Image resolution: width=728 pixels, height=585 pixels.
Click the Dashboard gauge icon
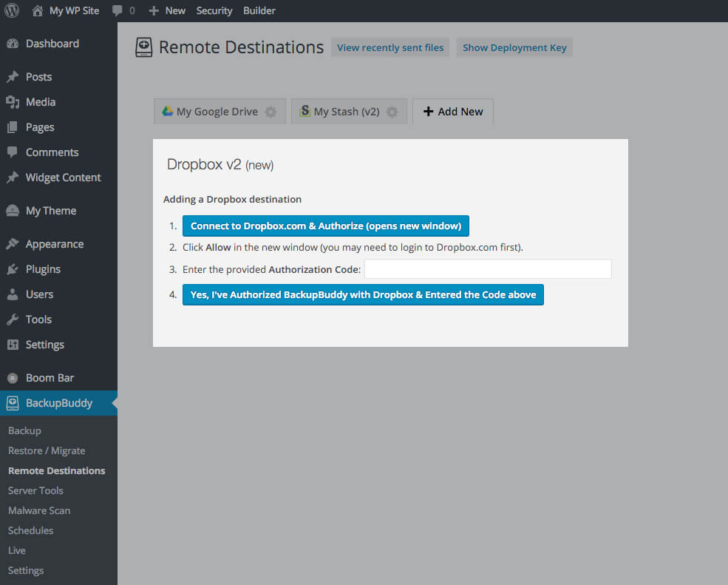(x=13, y=44)
